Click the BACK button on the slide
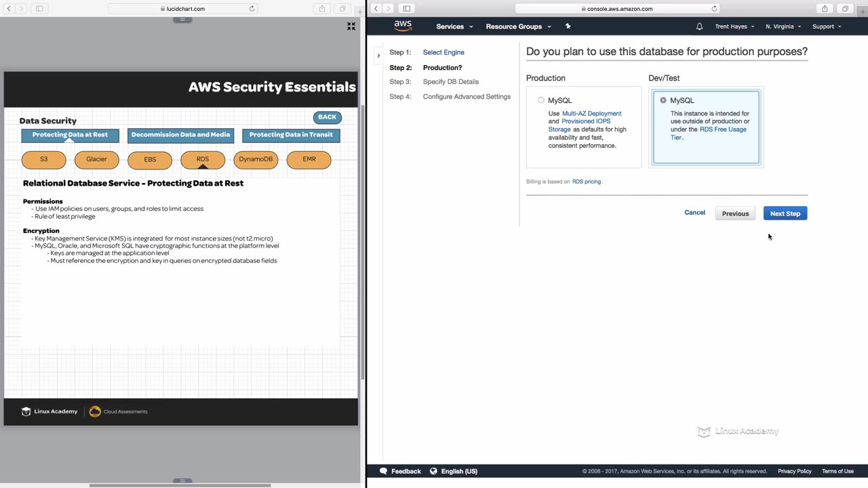868x488 pixels. coord(327,117)
